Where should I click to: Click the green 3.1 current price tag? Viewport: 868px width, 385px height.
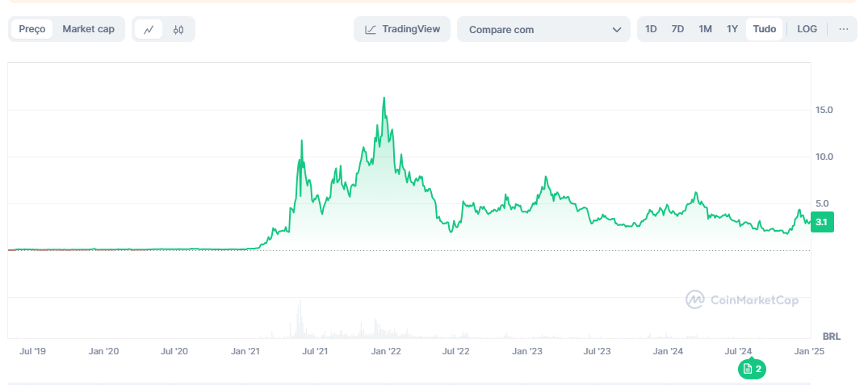(x=821, y=222)
